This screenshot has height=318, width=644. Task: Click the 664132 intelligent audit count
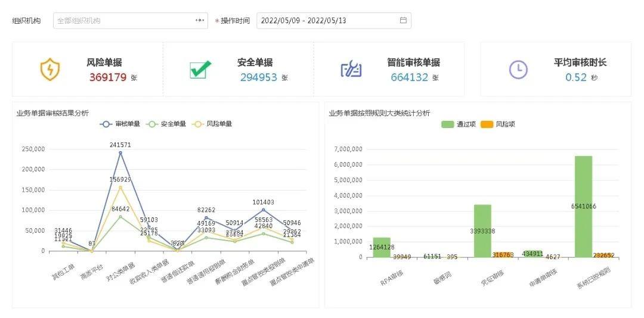click(410, 77)
